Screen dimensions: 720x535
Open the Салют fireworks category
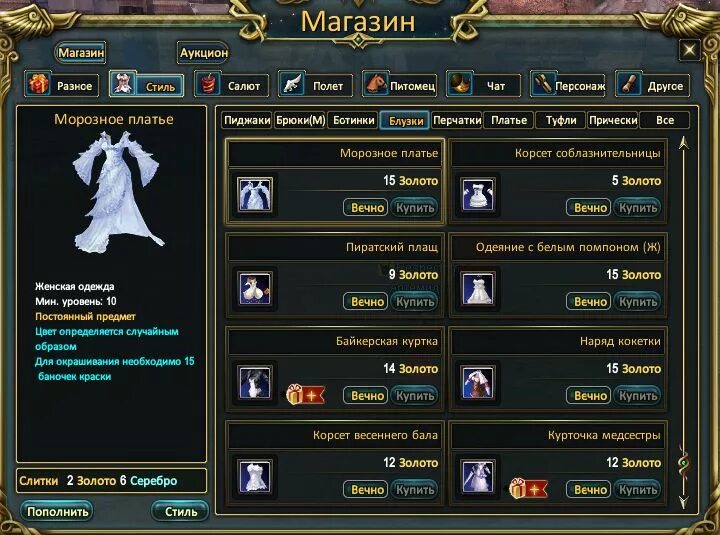coord(231,85)
